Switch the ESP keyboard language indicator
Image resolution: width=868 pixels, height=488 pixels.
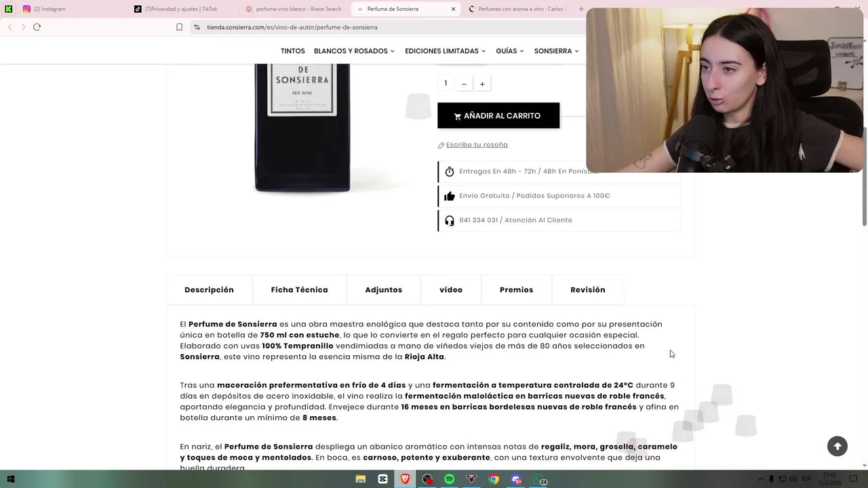pos(806,479)
